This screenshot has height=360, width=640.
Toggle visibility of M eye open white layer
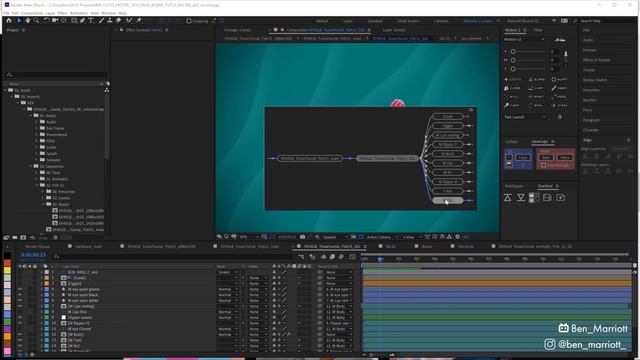pyautogui.click(x=20, y=300)
